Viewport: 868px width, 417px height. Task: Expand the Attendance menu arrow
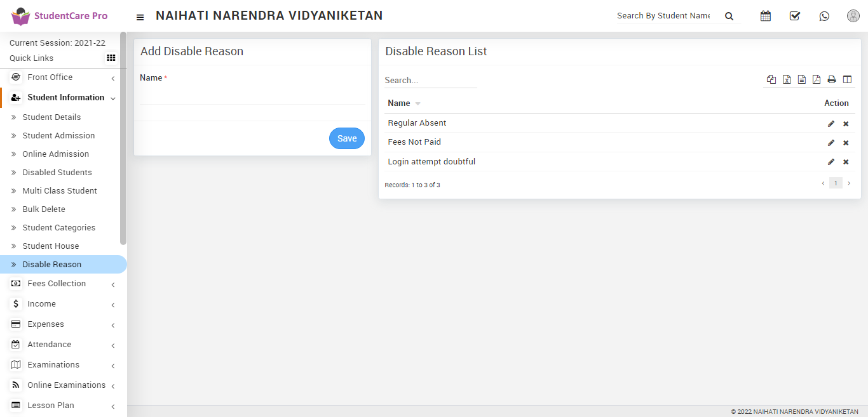[112, 345]
